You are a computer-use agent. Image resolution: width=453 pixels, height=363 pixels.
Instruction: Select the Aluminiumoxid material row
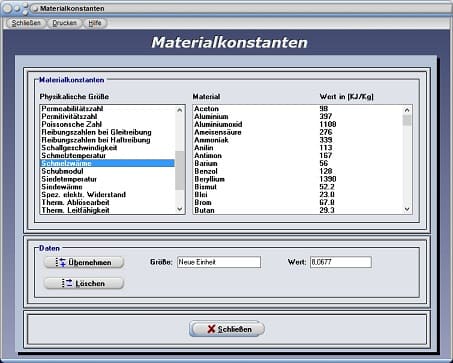(x=298, y=124)
